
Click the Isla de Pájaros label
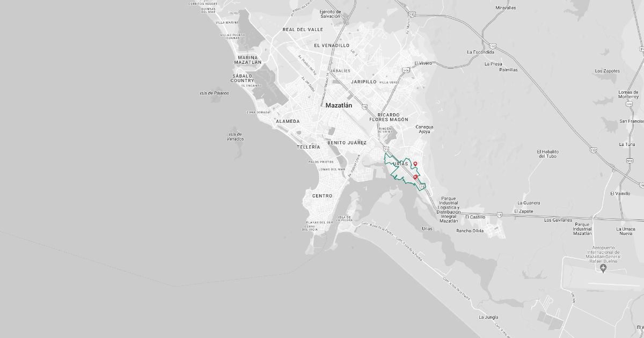click(214, 93)
